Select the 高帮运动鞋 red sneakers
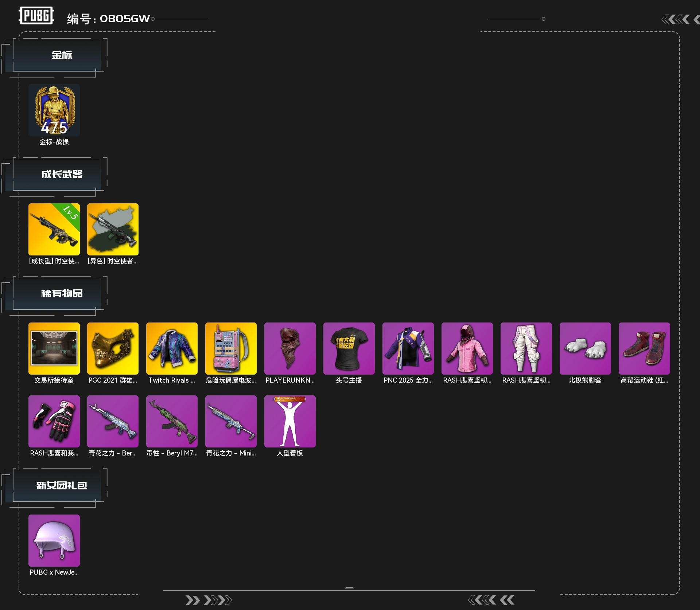Viewport: 700px width, 610px height. click(x=644, y=348)
